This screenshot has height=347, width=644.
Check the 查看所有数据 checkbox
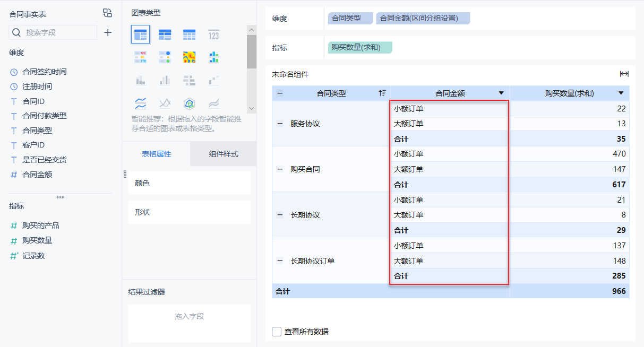pos(277,332)
